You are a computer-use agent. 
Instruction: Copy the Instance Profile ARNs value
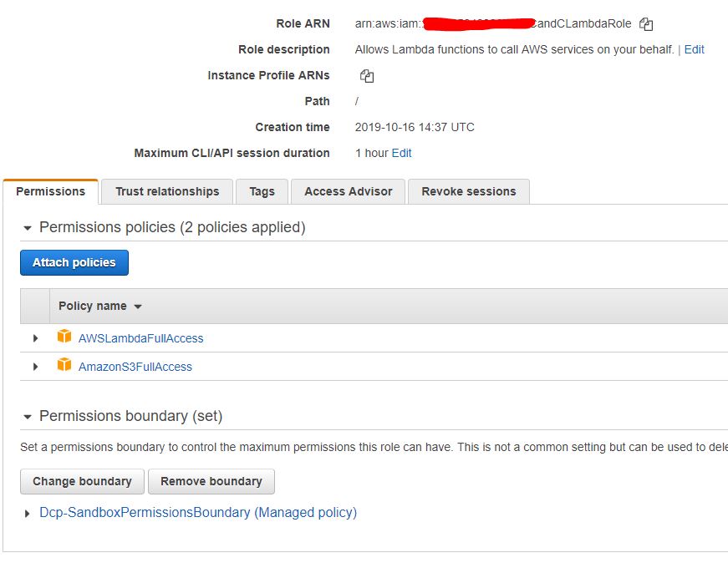(x=367, y=76)
